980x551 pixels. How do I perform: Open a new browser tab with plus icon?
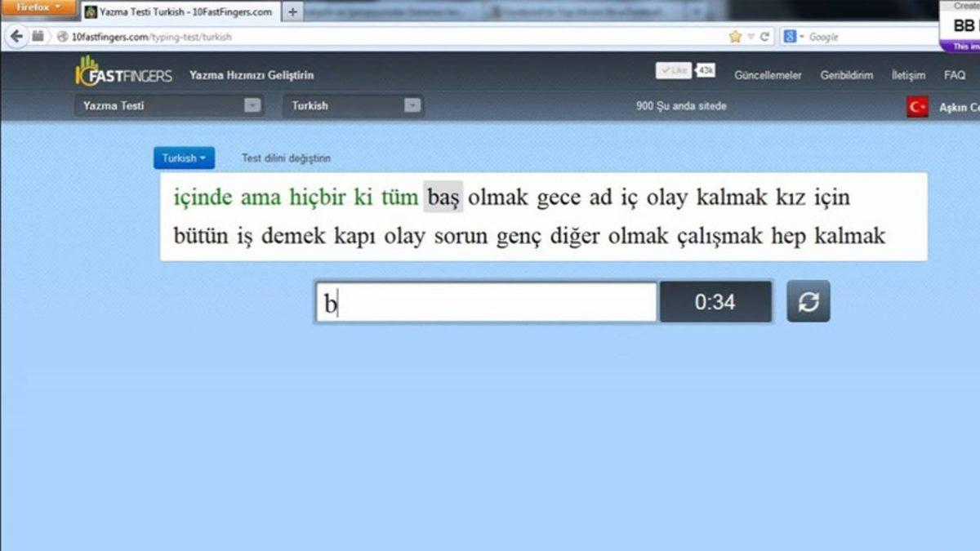pos(292,11)
